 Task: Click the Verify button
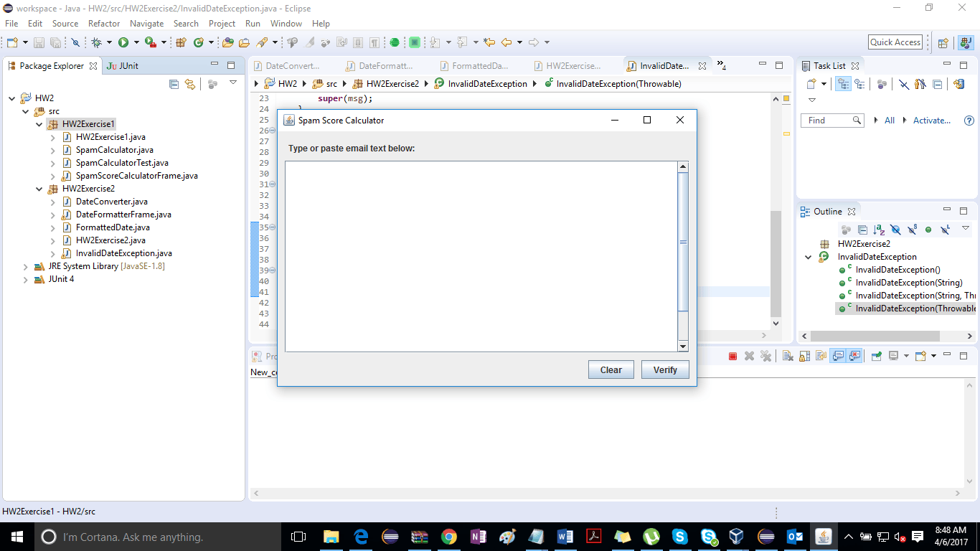click(x=665, y=369)
